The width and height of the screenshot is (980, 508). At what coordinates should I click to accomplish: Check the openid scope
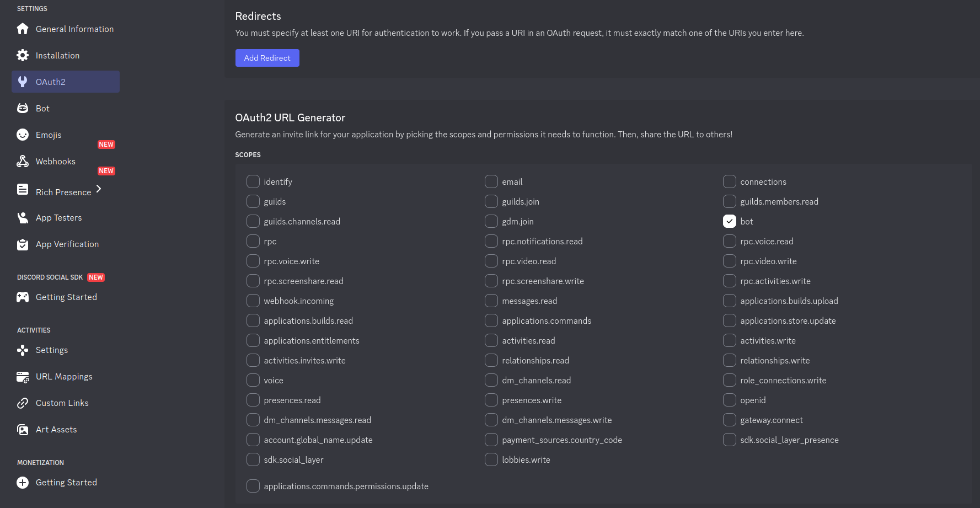click(729, 400)
